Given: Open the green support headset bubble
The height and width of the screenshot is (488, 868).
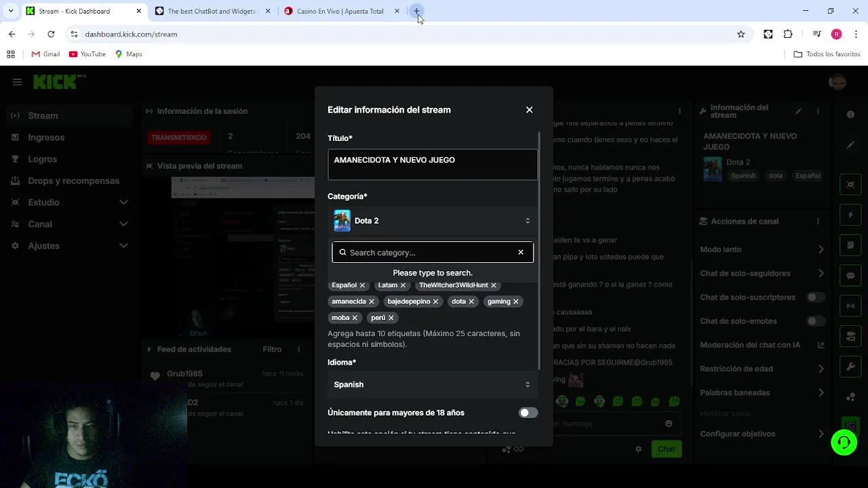Looking at the screenshot, I should click(x=844, y=443).
